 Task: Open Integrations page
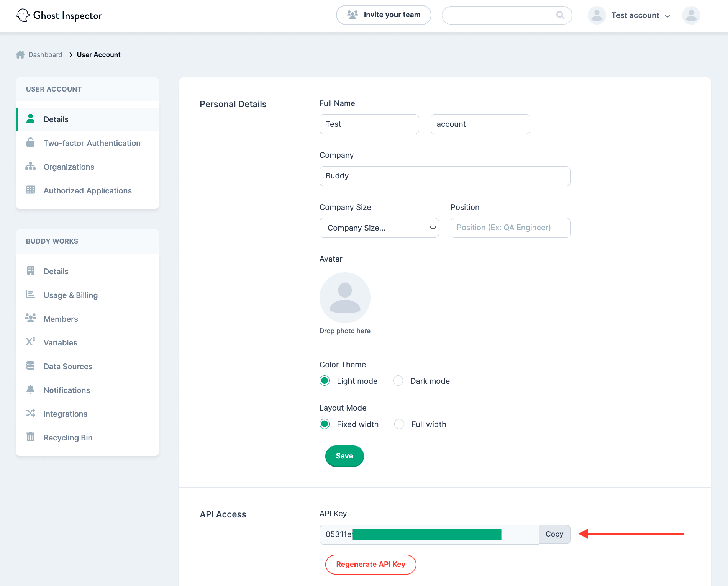pos(87,414)
